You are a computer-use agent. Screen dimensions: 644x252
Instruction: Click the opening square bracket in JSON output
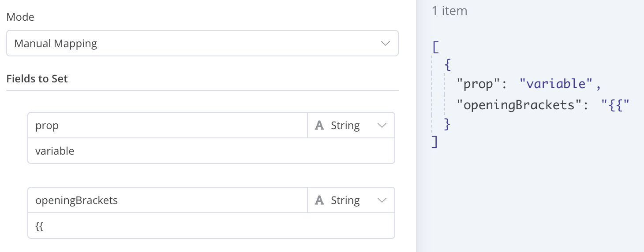tap(435, 46)
